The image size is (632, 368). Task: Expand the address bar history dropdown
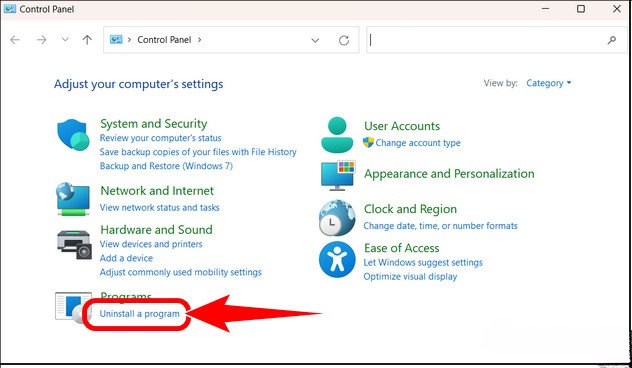coord(315,40)
